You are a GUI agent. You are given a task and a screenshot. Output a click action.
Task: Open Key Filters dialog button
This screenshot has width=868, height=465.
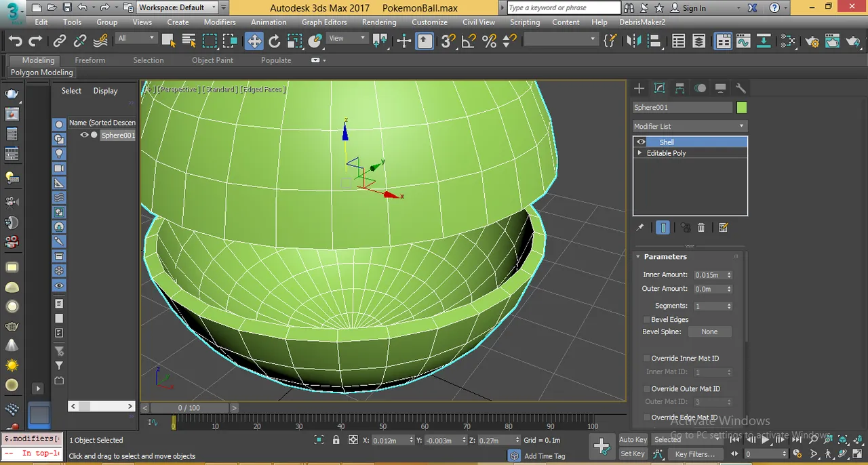(695, 453)
